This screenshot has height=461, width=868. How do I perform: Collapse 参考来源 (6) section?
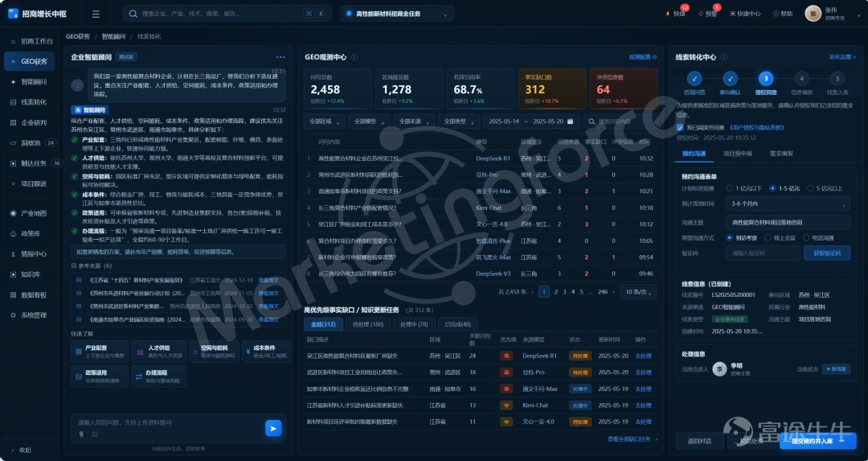tap(92, 266)
